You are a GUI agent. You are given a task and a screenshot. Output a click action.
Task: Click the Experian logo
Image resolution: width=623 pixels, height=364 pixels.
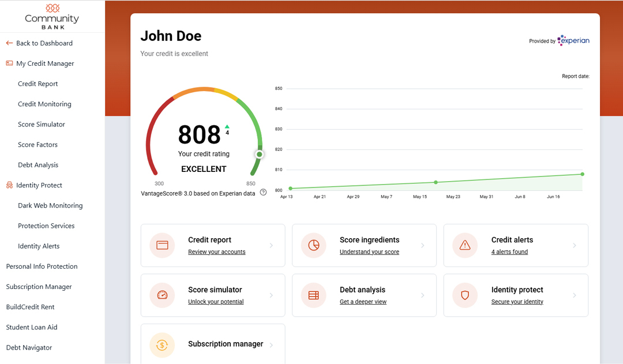point(573,40)
